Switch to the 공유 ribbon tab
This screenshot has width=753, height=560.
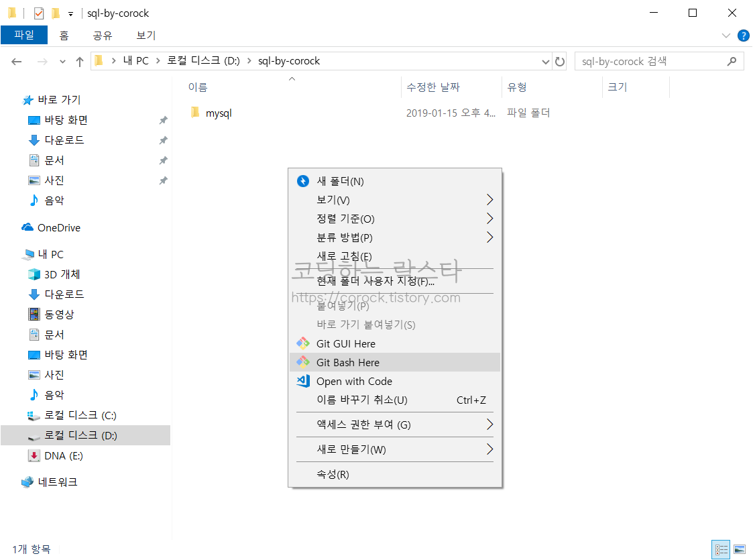102,36
